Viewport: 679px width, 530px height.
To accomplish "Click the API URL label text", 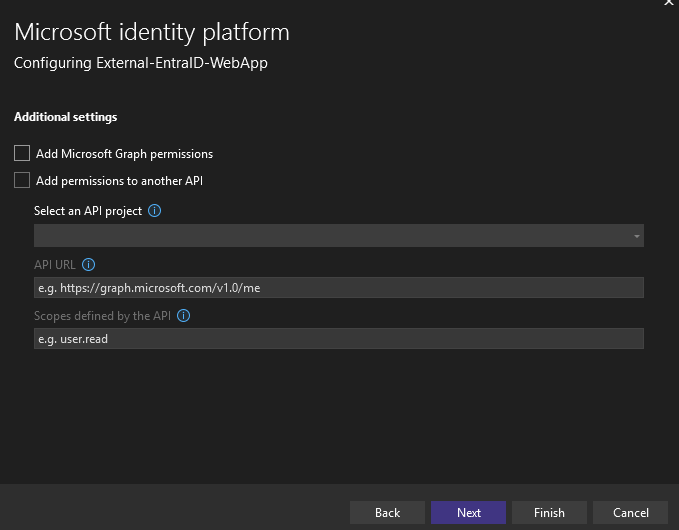I will click(55, 265).
